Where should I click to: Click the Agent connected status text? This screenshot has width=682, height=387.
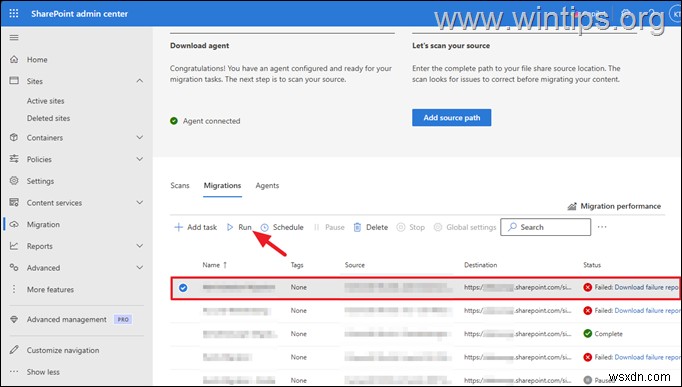coord(211,121)
